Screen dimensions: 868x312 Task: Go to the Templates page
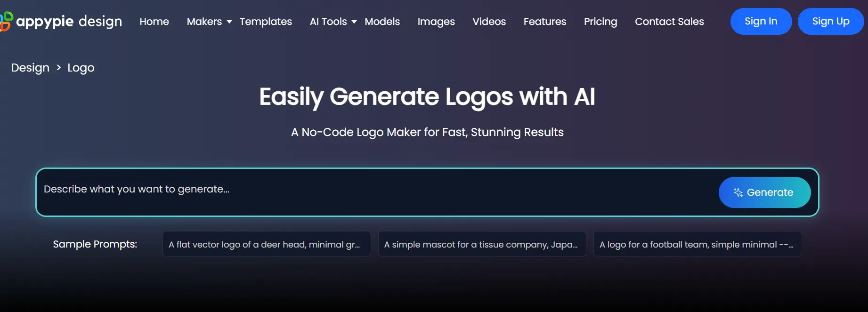(x=266, y=22)
